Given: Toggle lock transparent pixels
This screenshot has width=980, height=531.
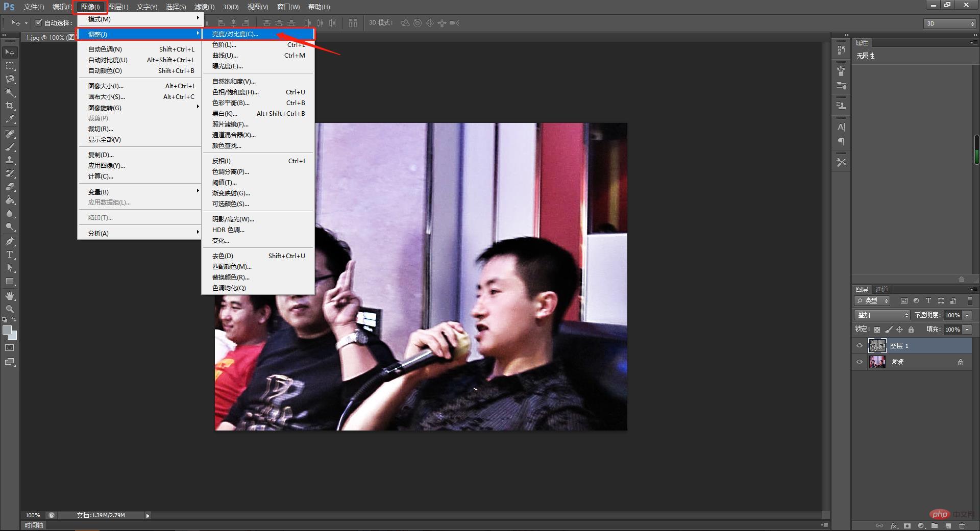Looking at the screenshot, I should pyautogui.click(x=877, y=330).
